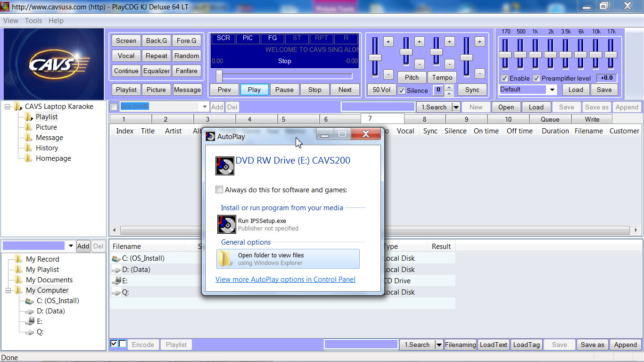Click the upper search input field

(x=378, y=107)
